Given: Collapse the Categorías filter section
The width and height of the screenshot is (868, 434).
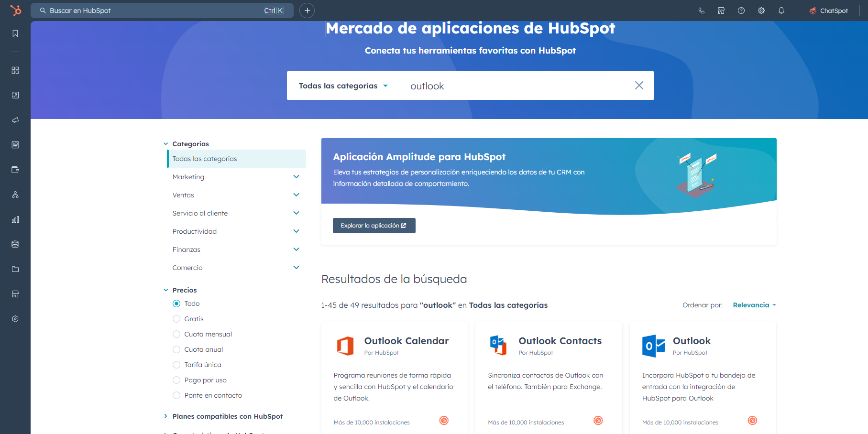Looking at the screenshot, I should (165, 144).
